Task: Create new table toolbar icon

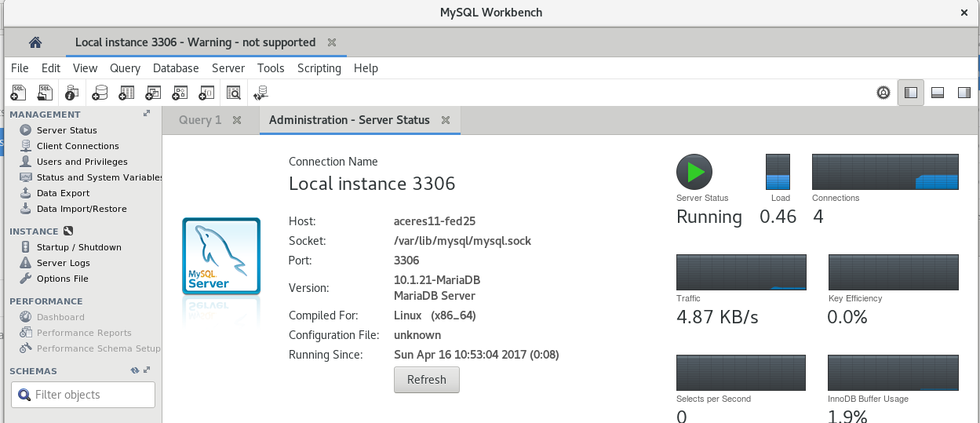Action: (126, 93)
